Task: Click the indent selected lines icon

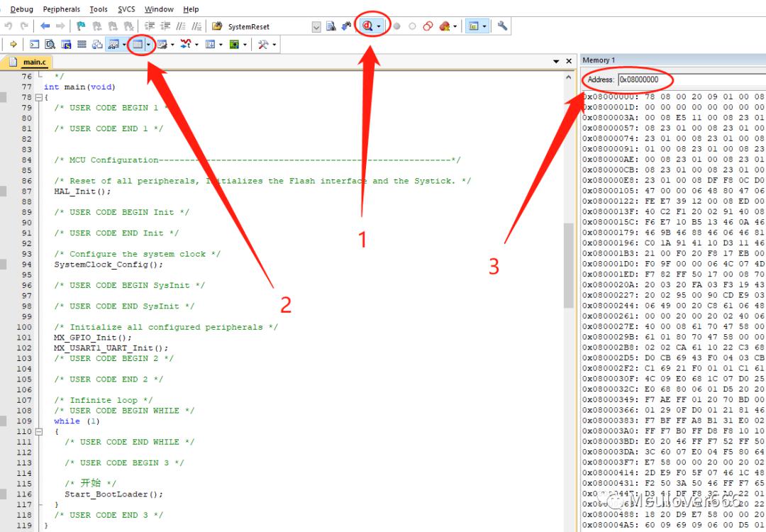Action: coord(150,26)
